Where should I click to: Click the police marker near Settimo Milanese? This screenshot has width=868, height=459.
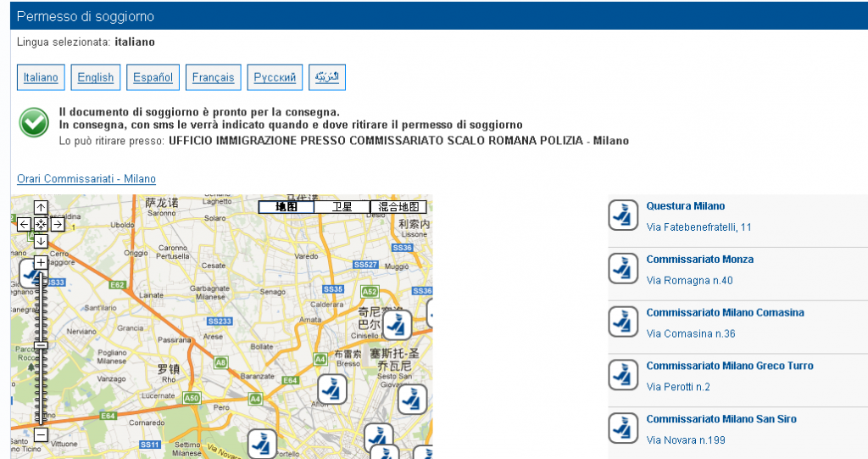[262, 444]
